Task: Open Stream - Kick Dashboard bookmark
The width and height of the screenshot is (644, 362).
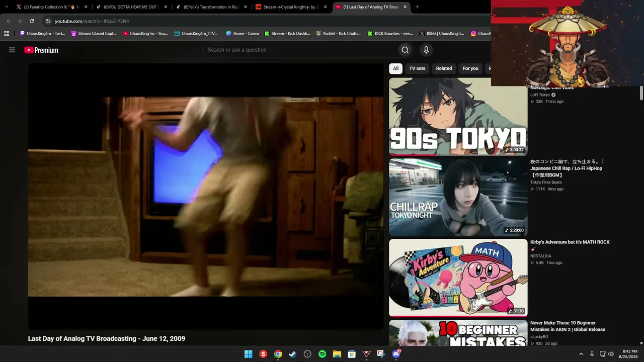Action: pos(287,34)
